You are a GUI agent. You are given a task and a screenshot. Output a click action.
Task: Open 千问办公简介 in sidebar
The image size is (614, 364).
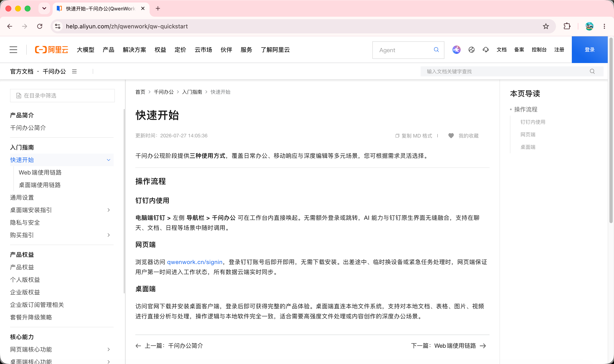tap(28, 128)
